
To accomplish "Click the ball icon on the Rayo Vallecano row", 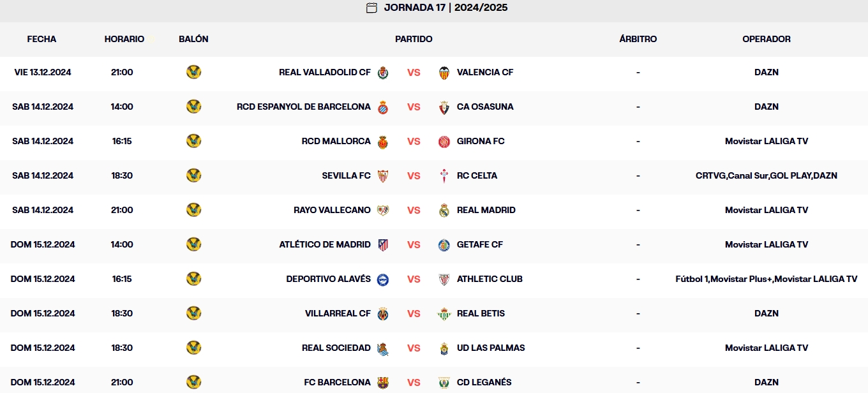I will click(x=193, y=210).
